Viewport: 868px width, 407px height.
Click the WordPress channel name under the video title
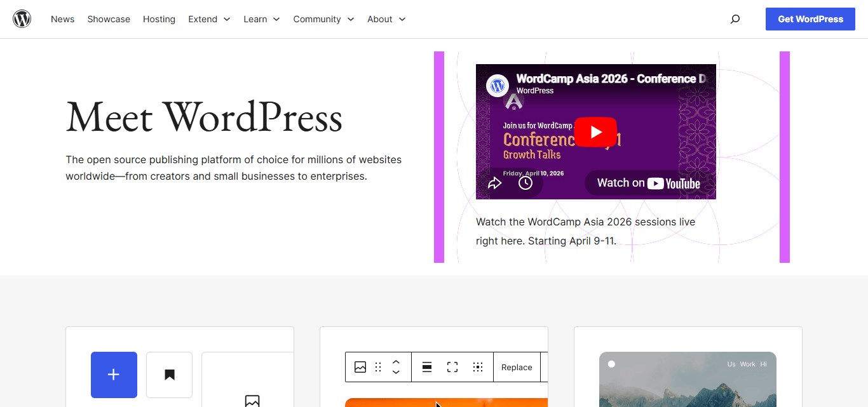pos(535,91)
